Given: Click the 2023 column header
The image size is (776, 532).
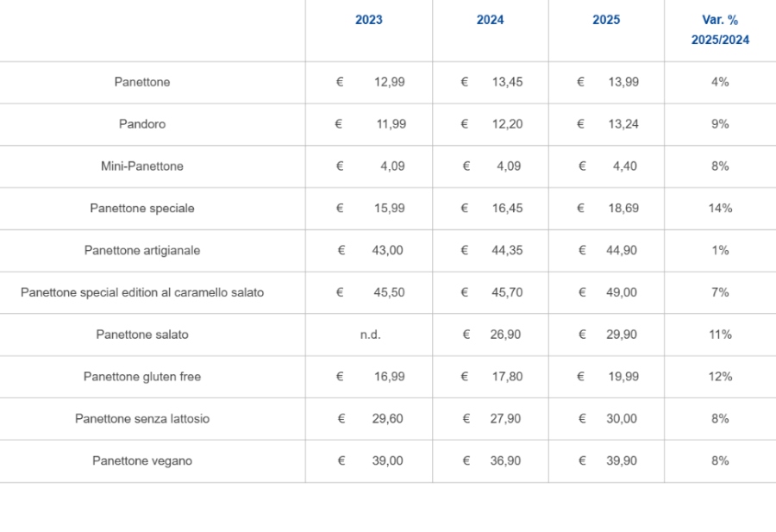Looking at the screenshot, I should (368, 20).
